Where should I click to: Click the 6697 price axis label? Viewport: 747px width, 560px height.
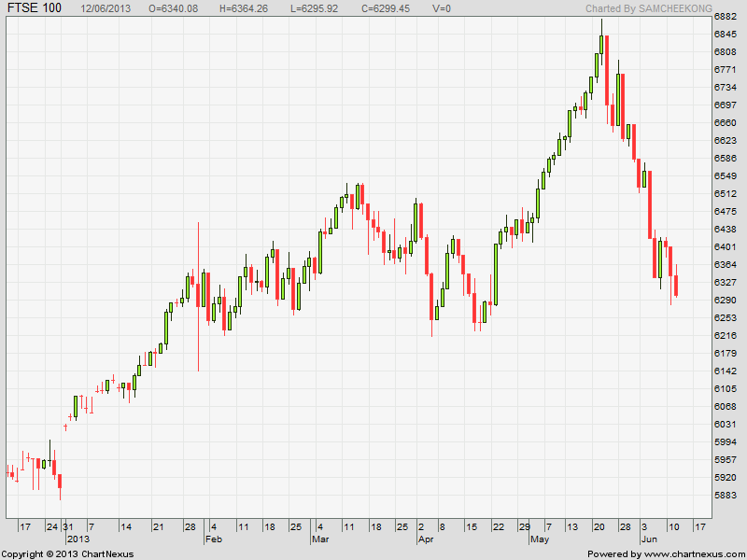[726, 105]
